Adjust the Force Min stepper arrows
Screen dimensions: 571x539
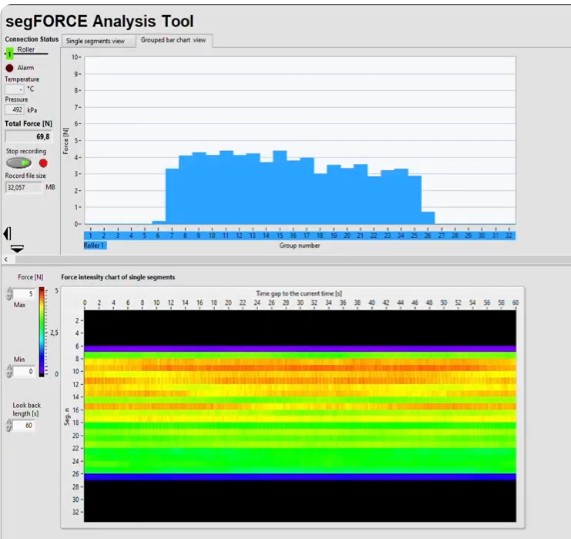tap(9, 371)
